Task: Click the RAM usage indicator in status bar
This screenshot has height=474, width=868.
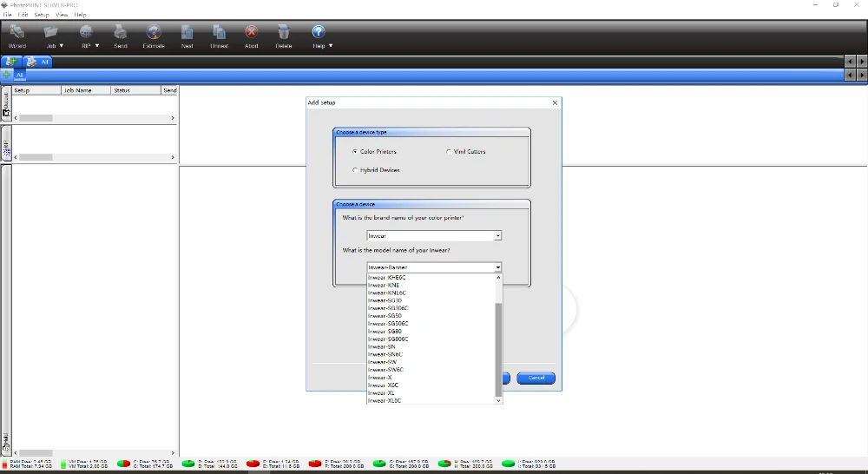Action: coord(5,464)
